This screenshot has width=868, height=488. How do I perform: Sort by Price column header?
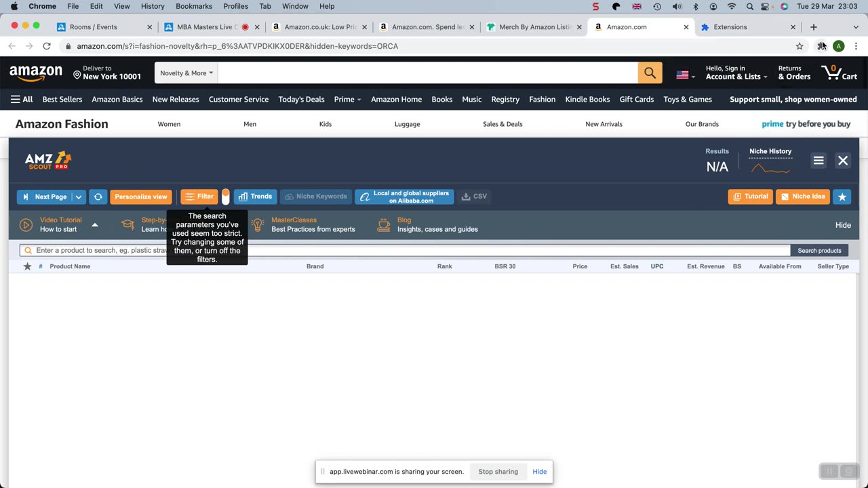580,266
